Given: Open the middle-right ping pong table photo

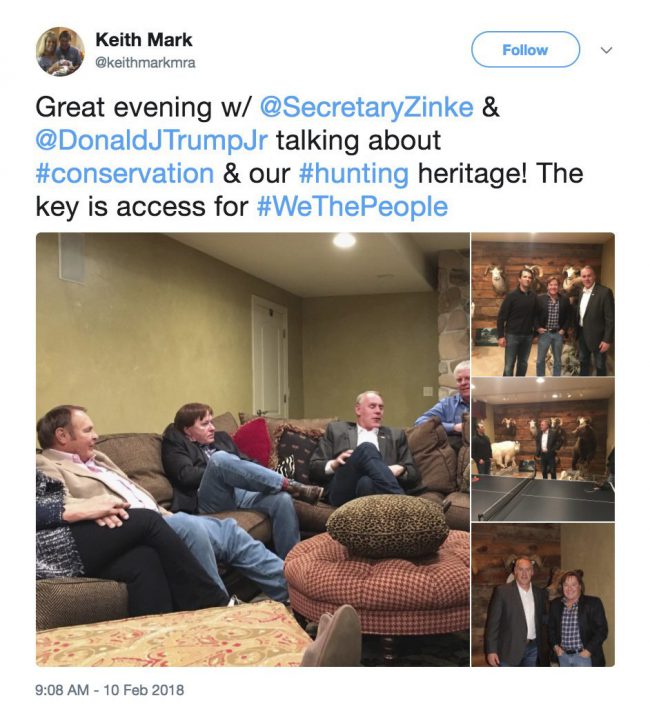Looking at the screenshot, I should pyautogui.click(x=543, y=450).
